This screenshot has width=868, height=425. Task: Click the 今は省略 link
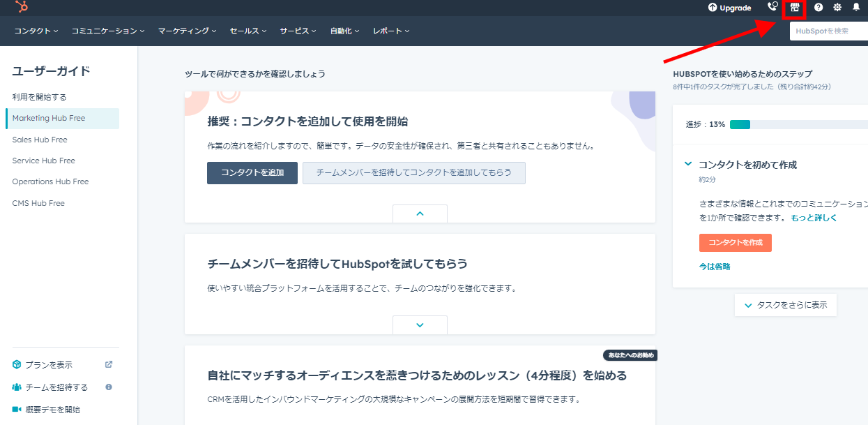[x=715, y=267]
